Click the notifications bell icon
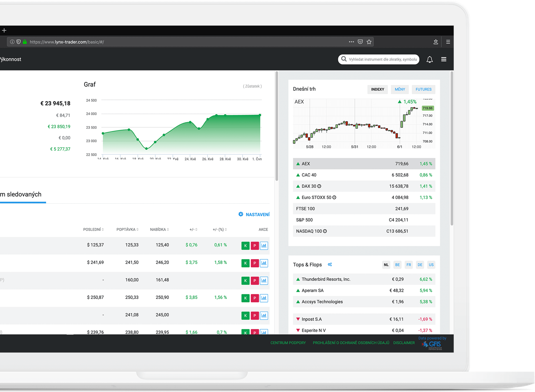This screenshot has width=535, height=392. (430, 59)
